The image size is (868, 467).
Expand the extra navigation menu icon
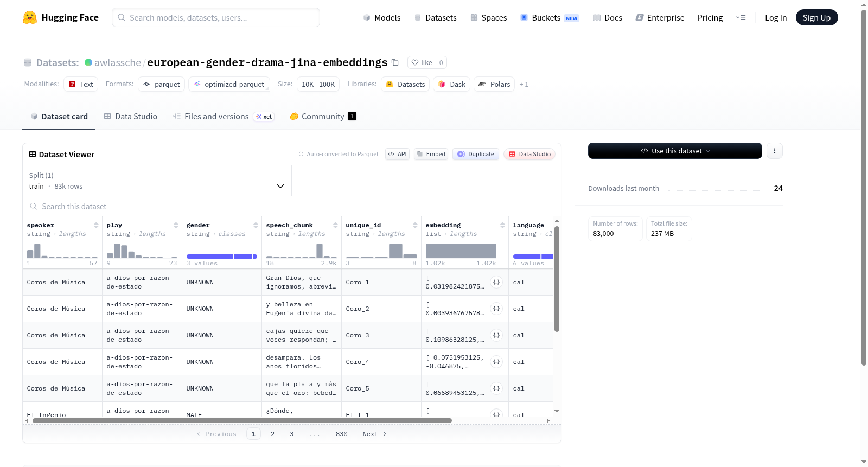(741, 17)
